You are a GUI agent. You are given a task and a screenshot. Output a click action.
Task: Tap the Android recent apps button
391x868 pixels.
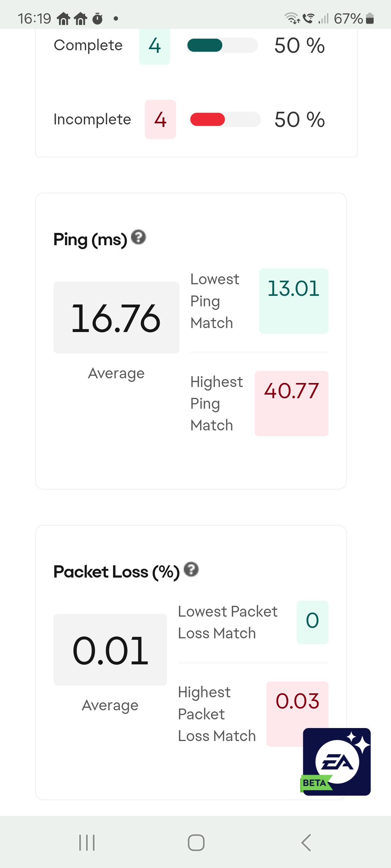point(87,843)
